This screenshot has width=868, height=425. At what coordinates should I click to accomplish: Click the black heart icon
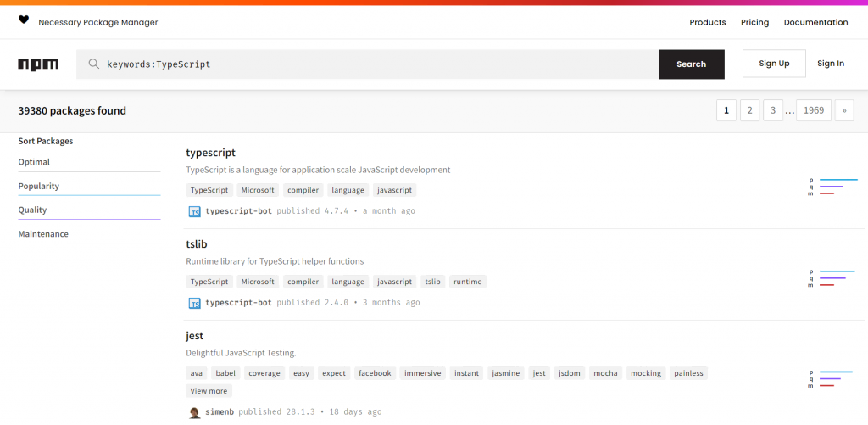23,20
